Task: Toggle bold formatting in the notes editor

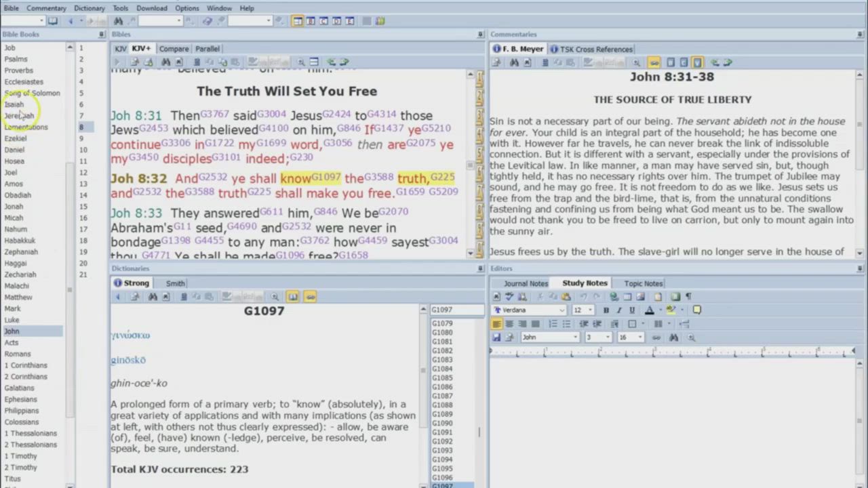Action: [606, 310]
